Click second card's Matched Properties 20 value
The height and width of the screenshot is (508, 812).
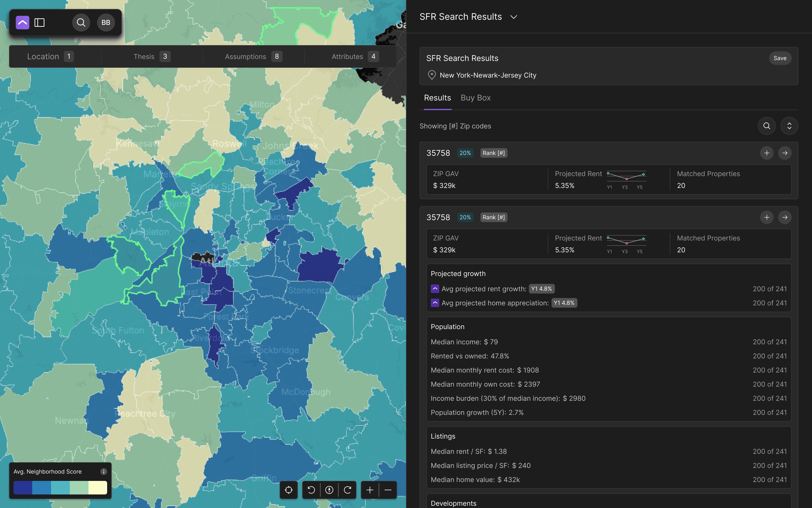point(681,250)
